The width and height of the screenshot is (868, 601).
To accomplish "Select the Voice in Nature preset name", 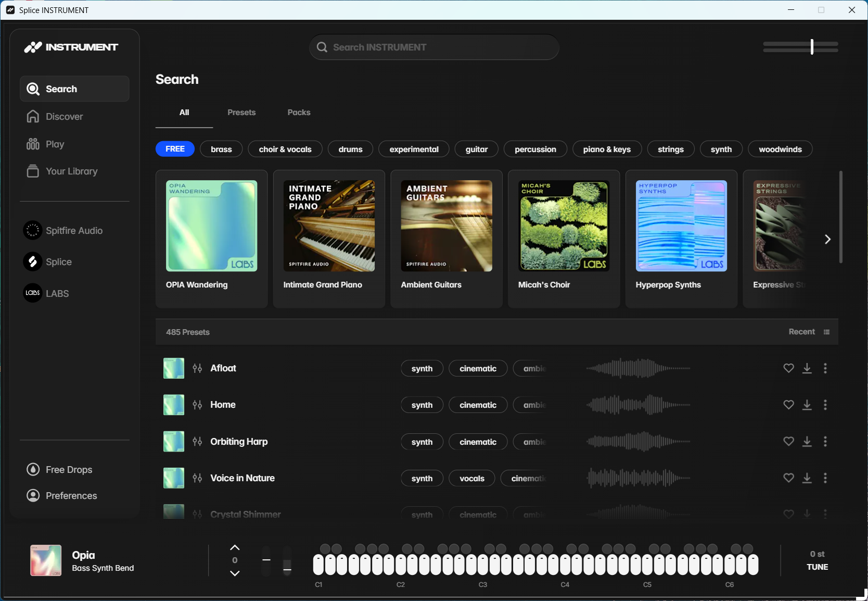I will 242,478.
